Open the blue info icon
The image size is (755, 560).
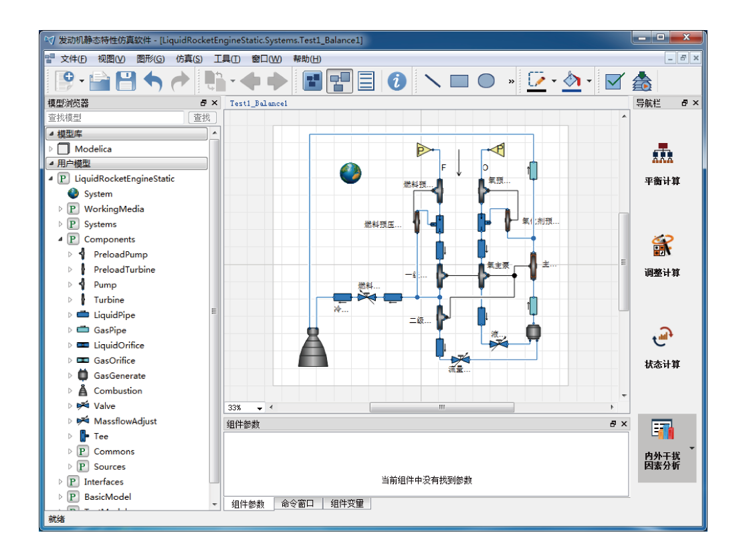pos(397,82)
